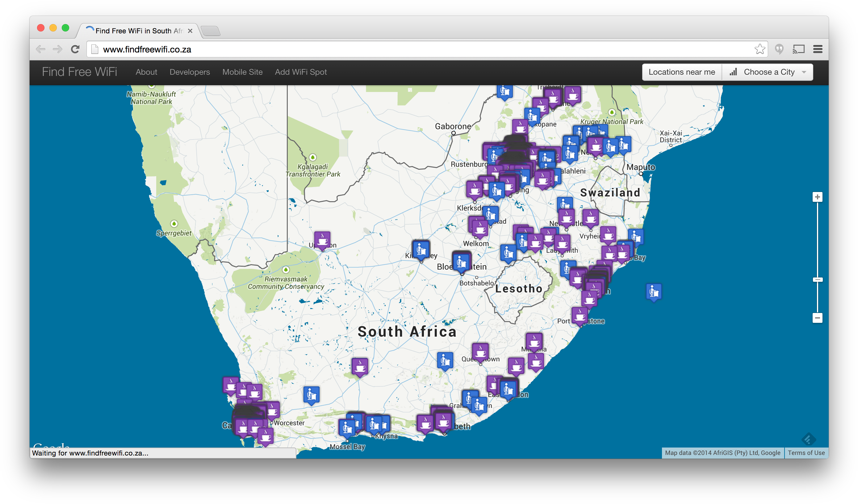Open the Chrome hamburger menu
Viewport: 858px width, 504px height.
(818, 49)
